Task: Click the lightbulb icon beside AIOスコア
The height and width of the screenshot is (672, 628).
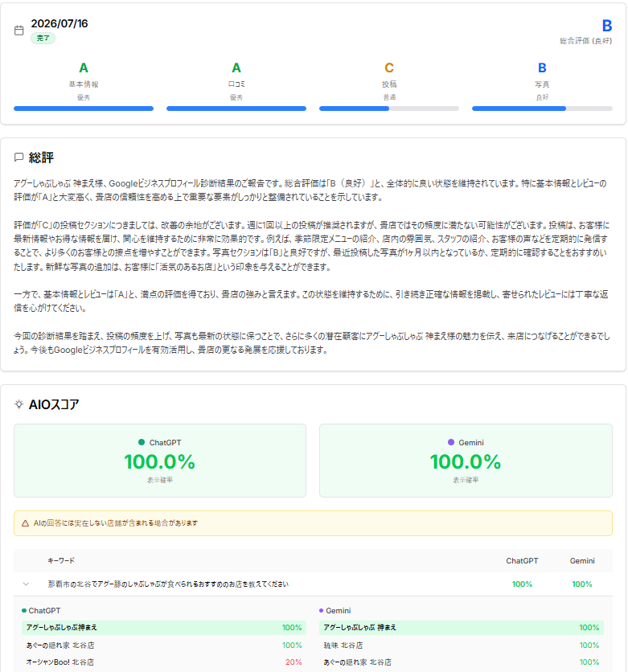Action: [18, 404]
